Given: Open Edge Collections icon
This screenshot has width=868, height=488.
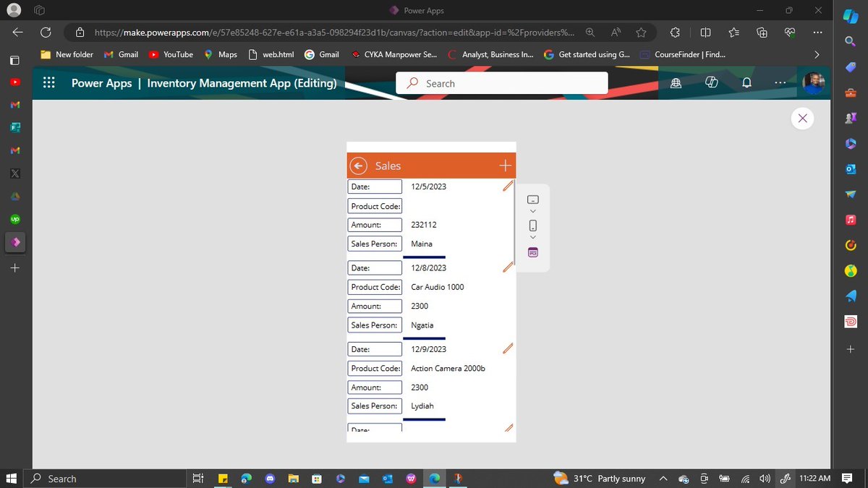Looking at the screenshot, I should [x=762, y=32].
